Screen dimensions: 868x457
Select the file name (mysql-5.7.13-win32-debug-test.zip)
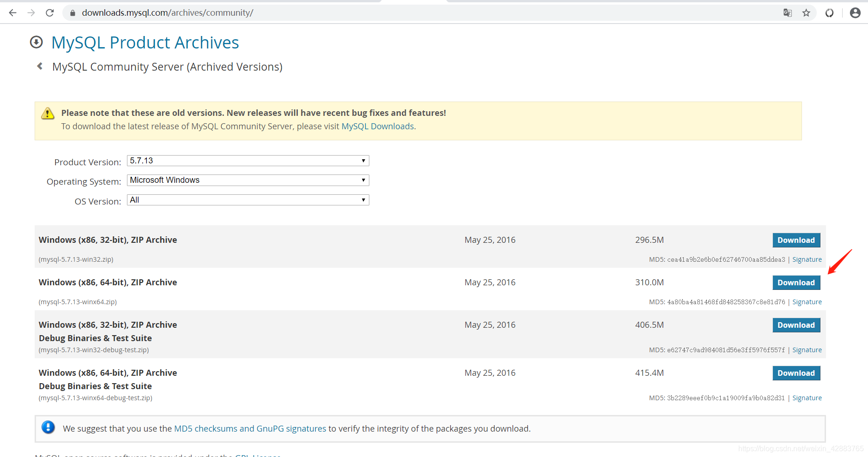(x=94, y=350)
